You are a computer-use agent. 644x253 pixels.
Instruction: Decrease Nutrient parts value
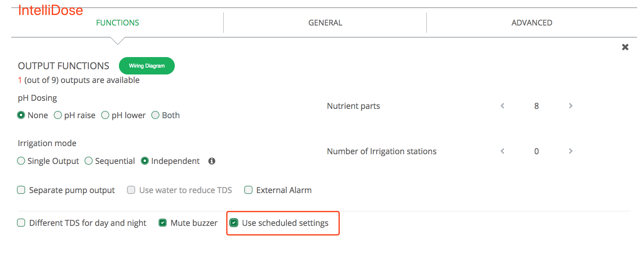502,106
